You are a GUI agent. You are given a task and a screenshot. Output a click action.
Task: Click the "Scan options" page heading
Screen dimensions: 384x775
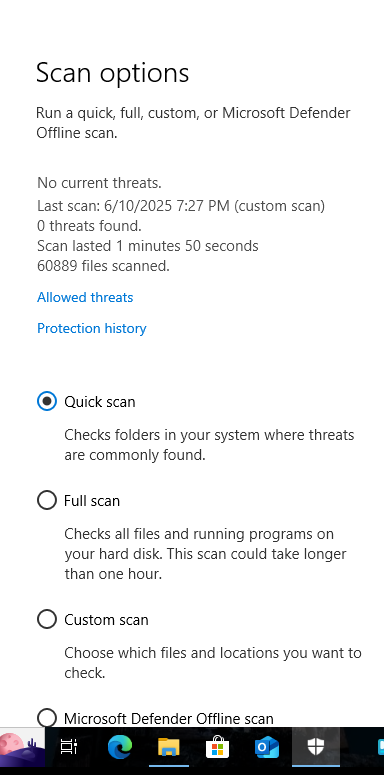pyautogui.click(x=113, y=73)
